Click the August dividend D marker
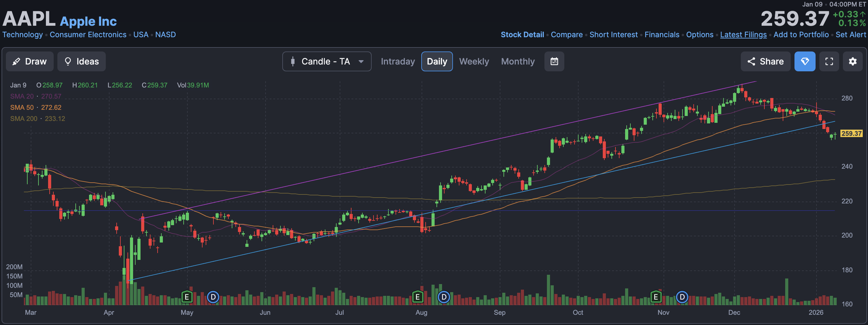This screenshot has width=868, height=325. [x=444, y=297]
